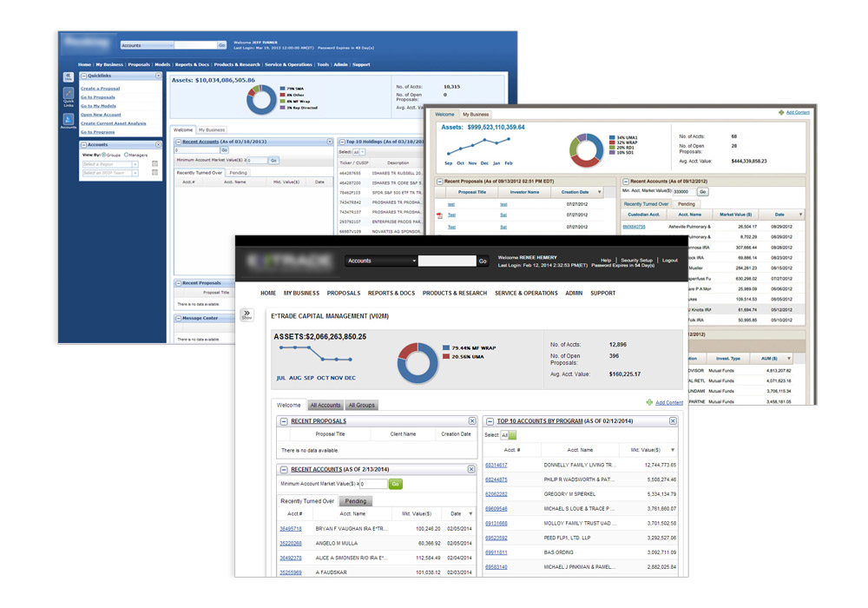Collapse the E*TRADE Recent Proposals panel

tap(284, 421)
